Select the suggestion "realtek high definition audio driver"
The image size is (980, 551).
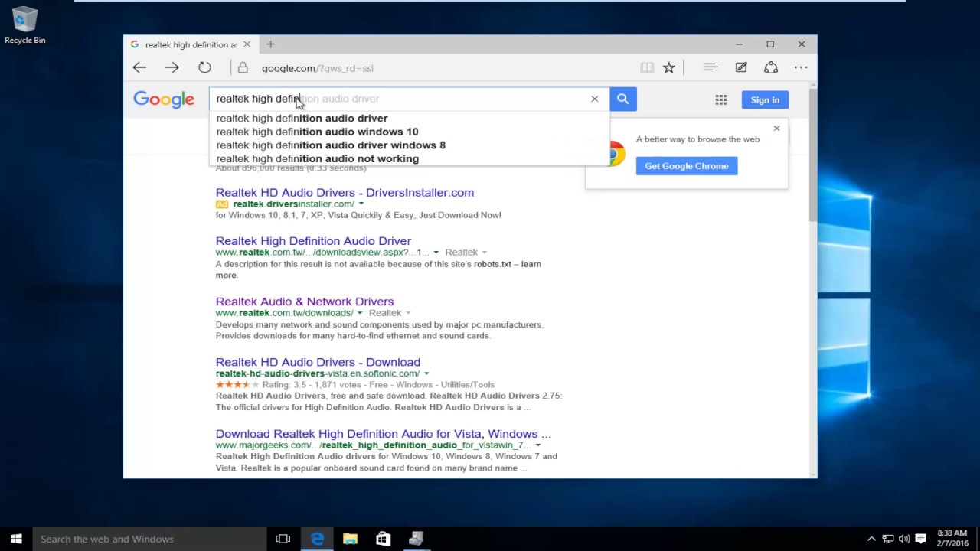click(410, 118)
